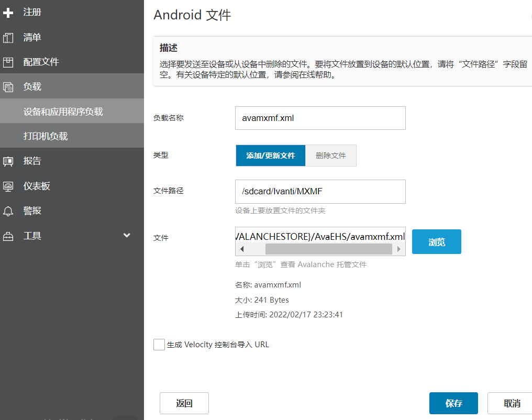Click the 文件路径 input field
This screenshot has width=532, height=420.
click(320, 192)
